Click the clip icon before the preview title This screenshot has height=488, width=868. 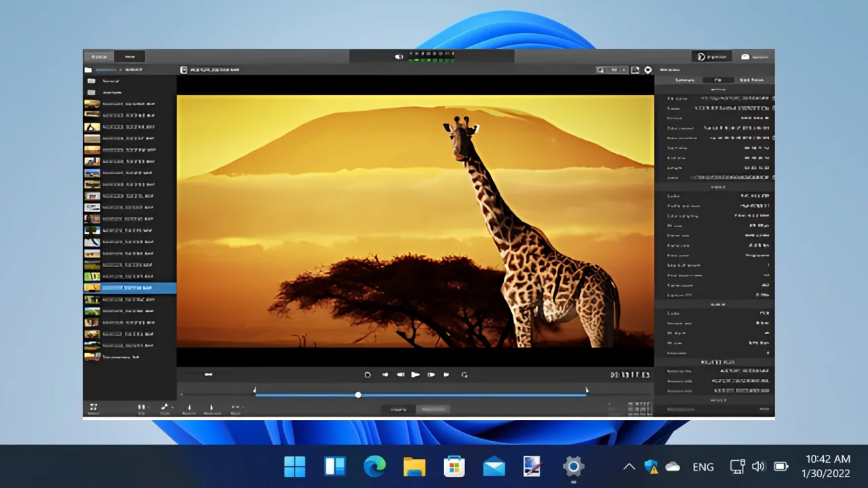184,70
